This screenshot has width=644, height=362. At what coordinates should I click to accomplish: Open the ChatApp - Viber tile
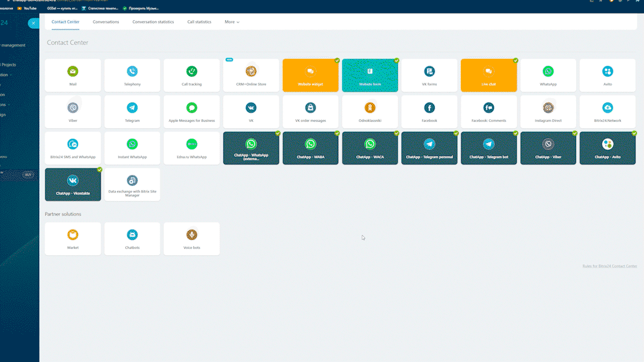(x=548, y=148)
